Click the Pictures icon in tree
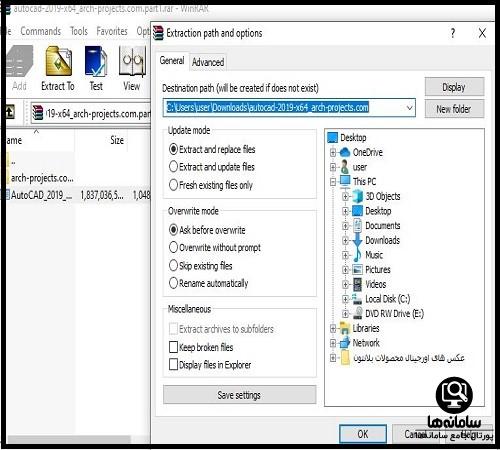The image size is (500, 450). pyautogui.click(x=357, y=269)
